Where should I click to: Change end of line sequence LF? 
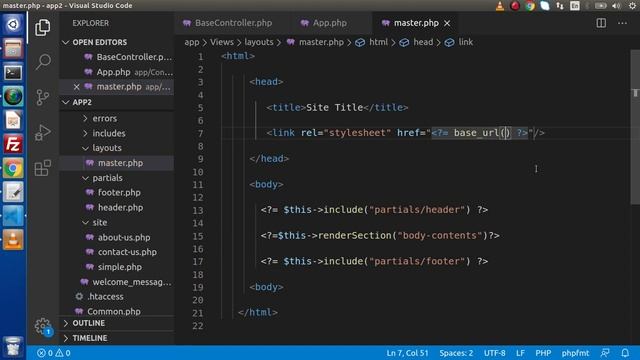tap(520, 353)
